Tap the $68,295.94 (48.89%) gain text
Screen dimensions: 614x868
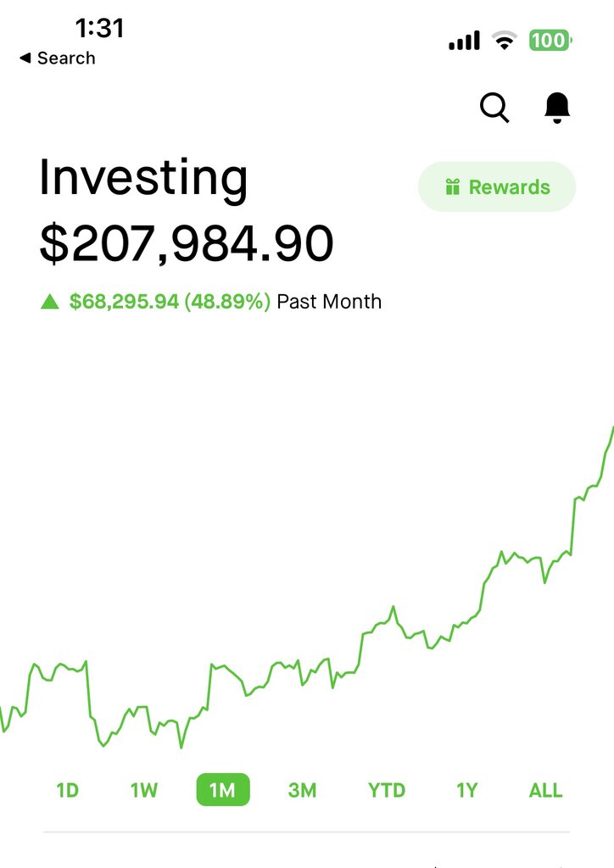point(170,302)
